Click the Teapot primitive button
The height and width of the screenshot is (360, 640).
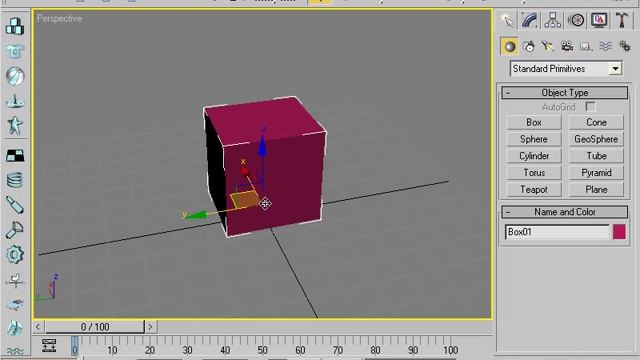pos(534,190)
